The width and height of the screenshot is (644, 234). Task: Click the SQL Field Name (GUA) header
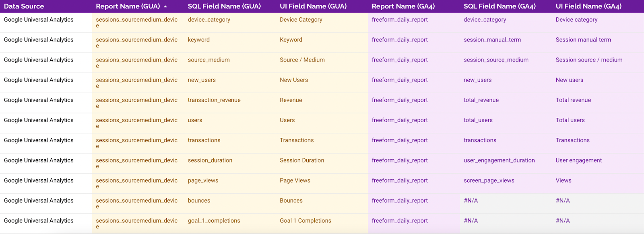[x=224, y=6]
